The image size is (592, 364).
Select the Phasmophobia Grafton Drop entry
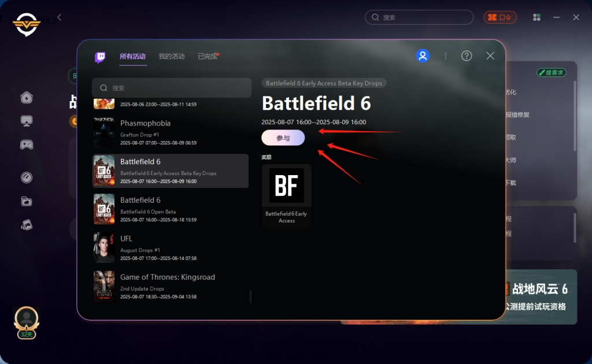click(171, 132)
